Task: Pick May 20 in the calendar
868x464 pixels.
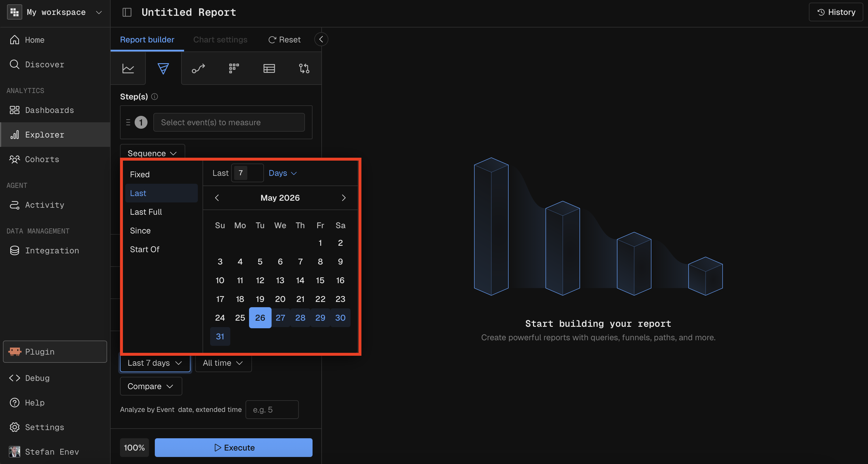Action: (280, 299)
